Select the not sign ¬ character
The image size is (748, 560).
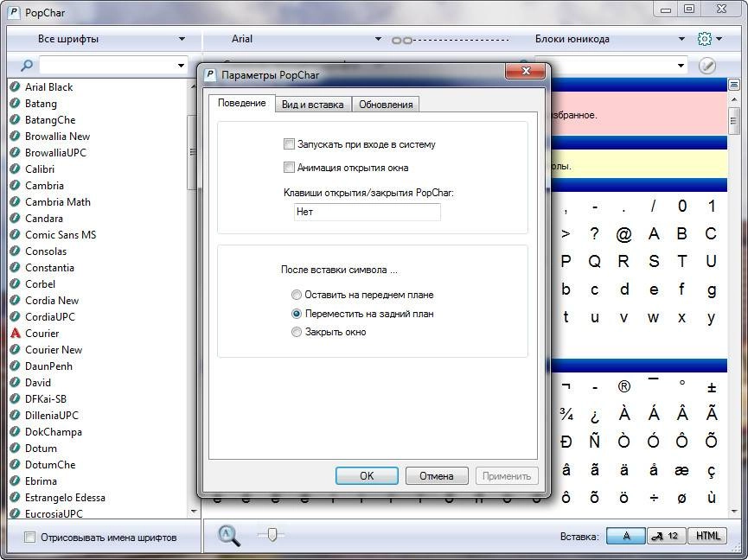(566, 386)
